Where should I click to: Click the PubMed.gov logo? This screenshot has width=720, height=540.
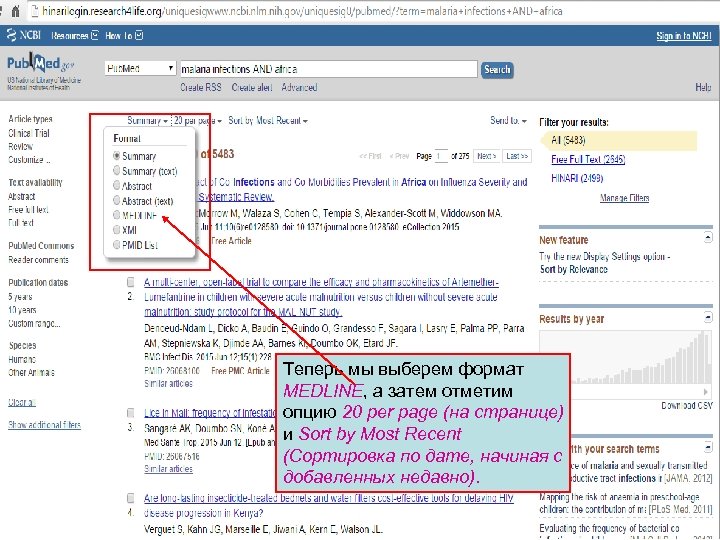tap(40, 63)
